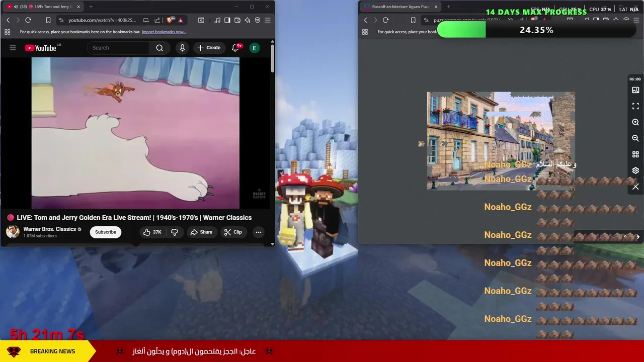
Task: Share the YouTube page from address bar
Action: tap(157, 20)
